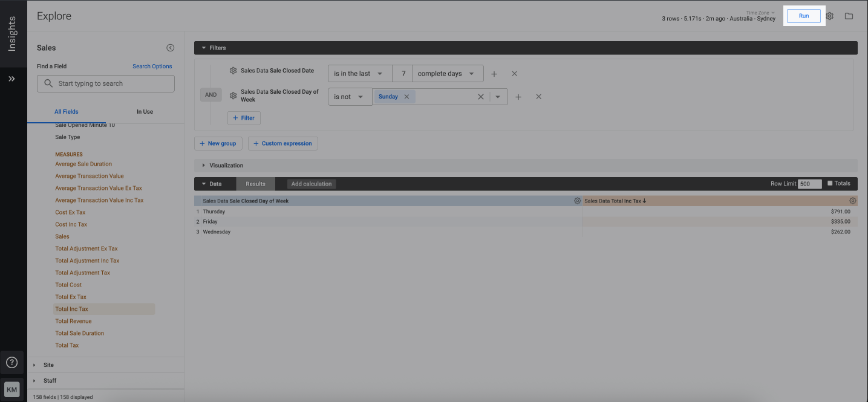
Task: Click the Custom expression button
Action: (283, 143)
